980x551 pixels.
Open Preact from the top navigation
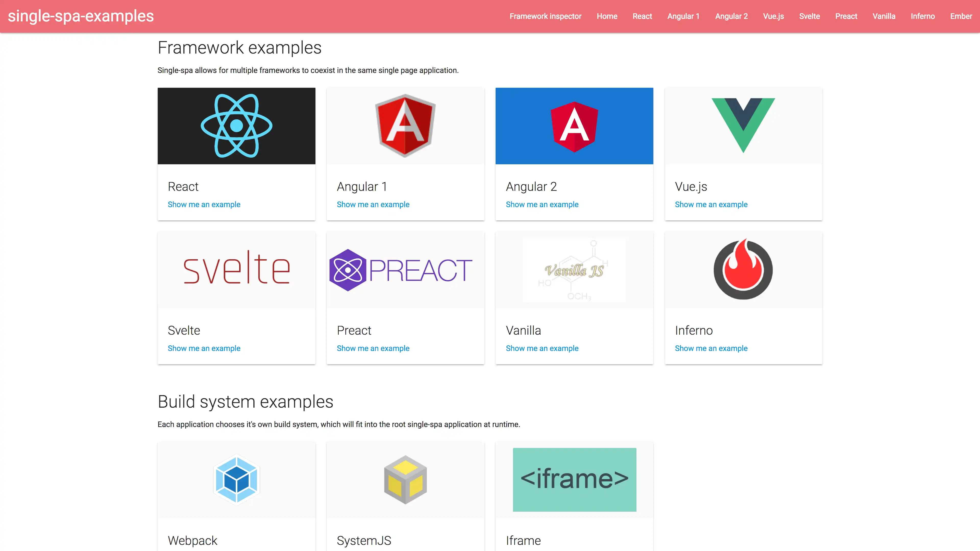point(846,16)
